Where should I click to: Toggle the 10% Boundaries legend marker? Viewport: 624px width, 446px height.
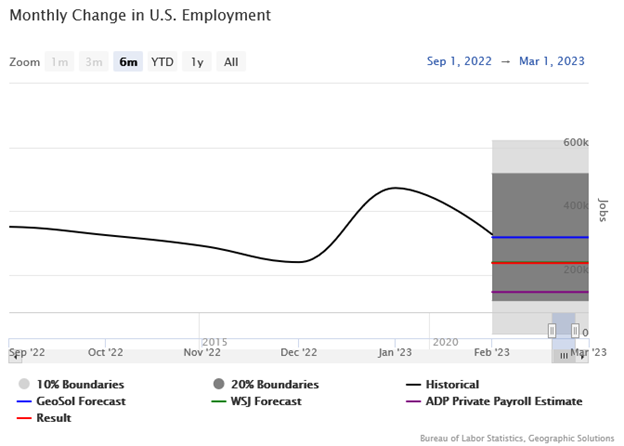tap(23, 384)
